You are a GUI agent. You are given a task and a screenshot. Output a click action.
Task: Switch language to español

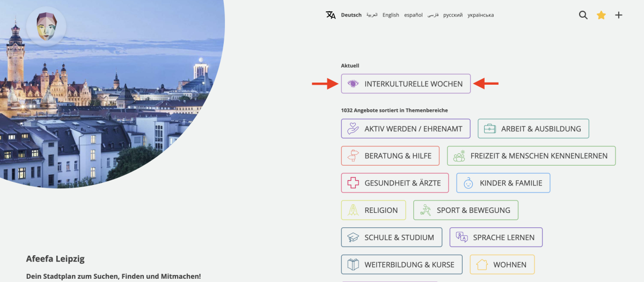pos(413,15)
